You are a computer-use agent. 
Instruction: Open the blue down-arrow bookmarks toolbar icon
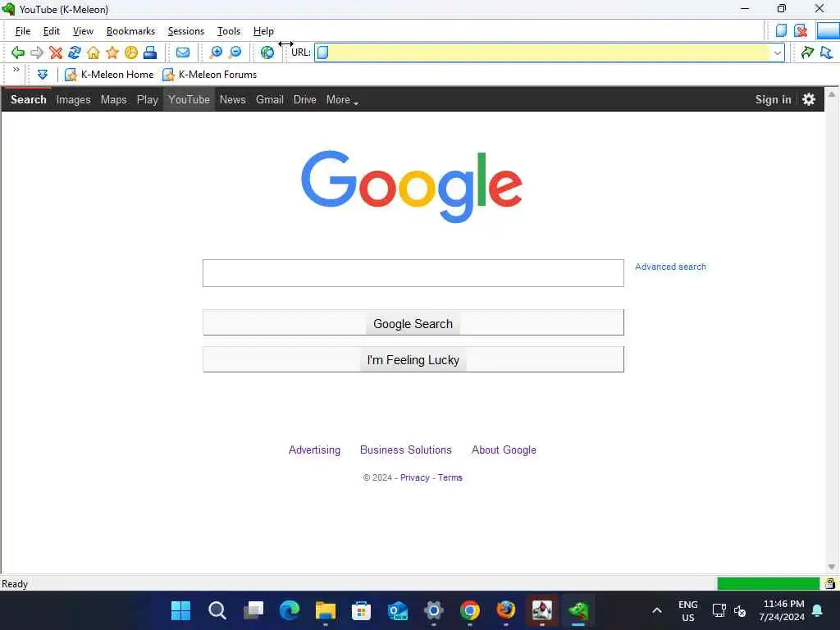click(43, 75)
